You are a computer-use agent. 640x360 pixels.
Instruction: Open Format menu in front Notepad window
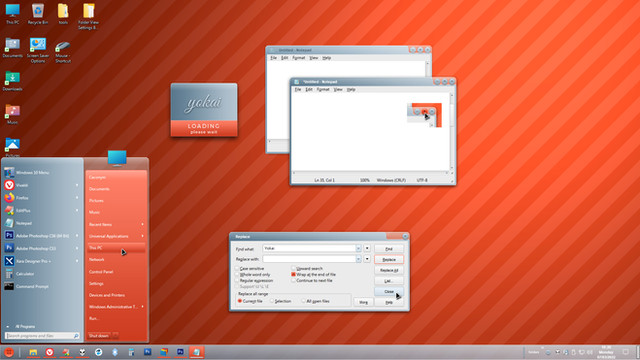[x=323, y=89]
